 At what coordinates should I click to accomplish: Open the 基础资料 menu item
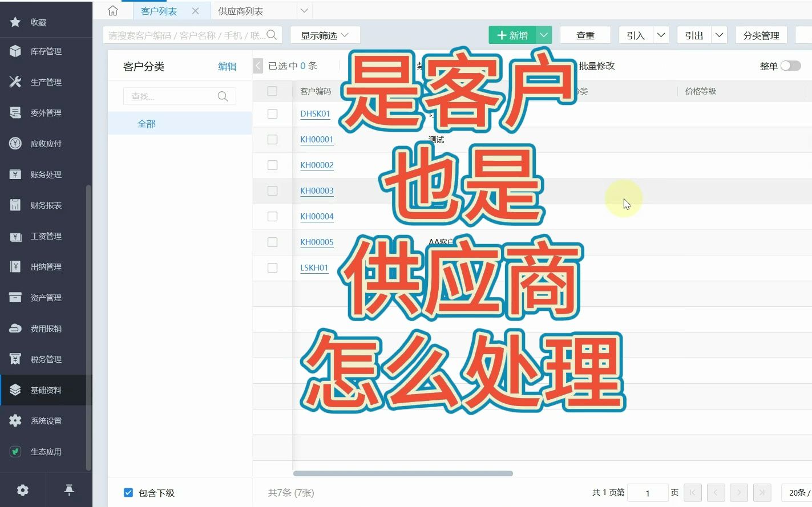(46, 390)
